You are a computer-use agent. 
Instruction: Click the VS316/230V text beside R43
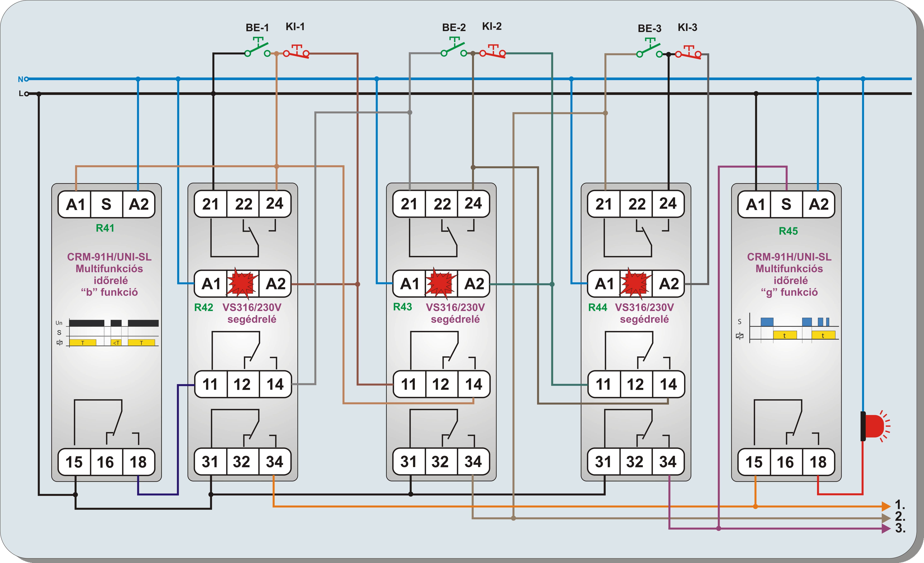point(455,308)
